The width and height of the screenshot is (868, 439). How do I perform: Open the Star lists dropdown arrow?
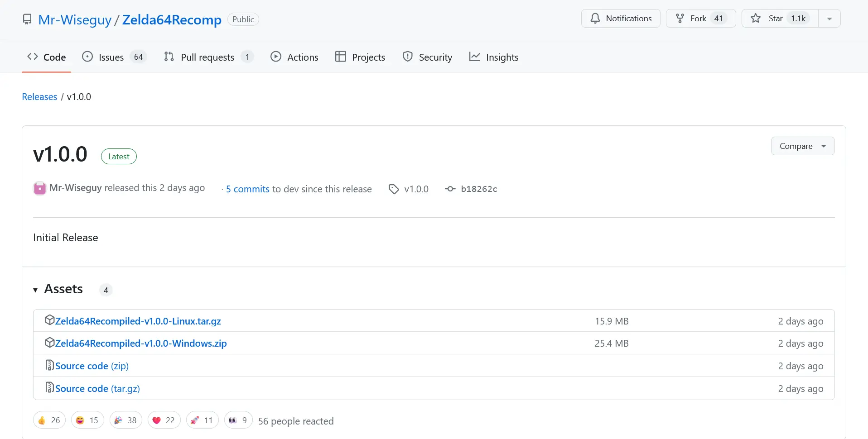pos(829,19)
